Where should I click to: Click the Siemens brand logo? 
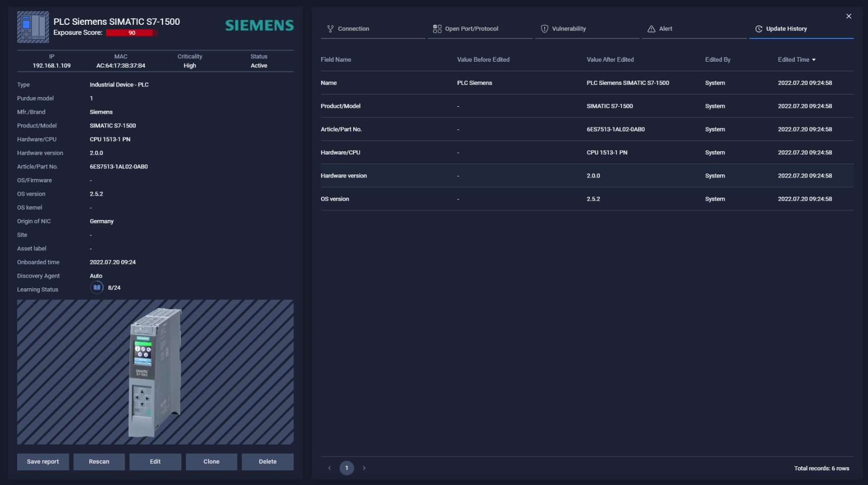pos(259,25)
